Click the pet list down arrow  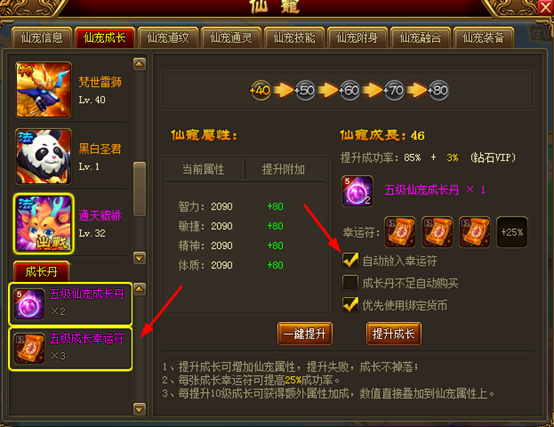(139, 258)
